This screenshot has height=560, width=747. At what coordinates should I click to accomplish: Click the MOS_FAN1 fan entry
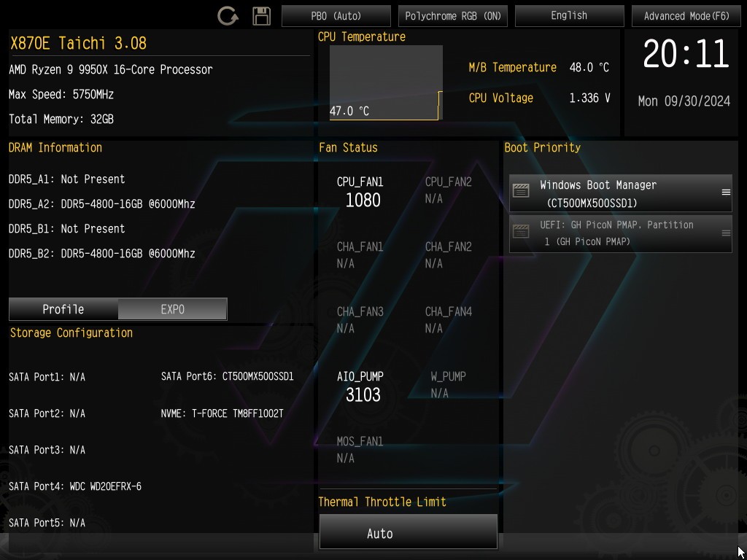(360, 449)
